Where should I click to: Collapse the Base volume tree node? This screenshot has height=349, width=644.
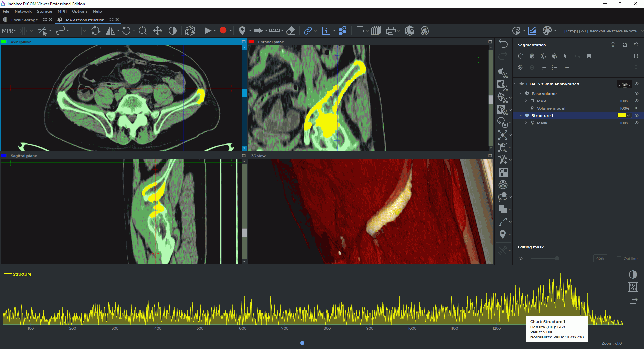click(x=521, y=94)
